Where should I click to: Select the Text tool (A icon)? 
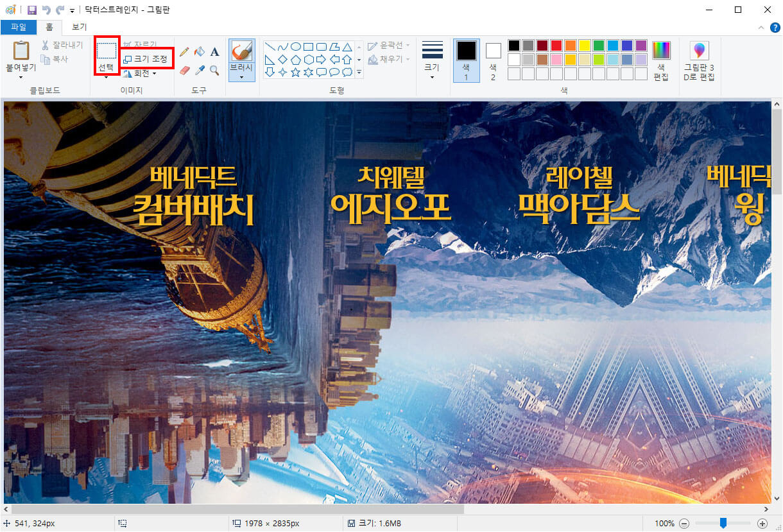point(215,52)
